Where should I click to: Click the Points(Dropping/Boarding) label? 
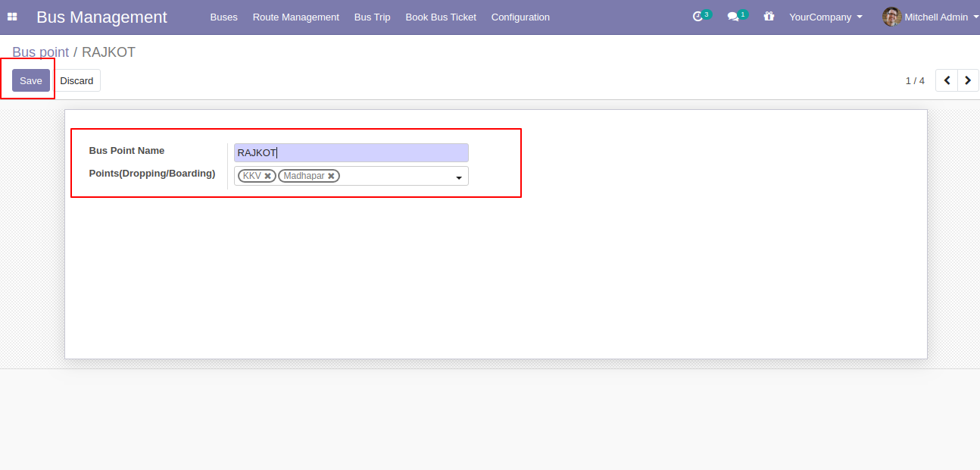[152, 174]
